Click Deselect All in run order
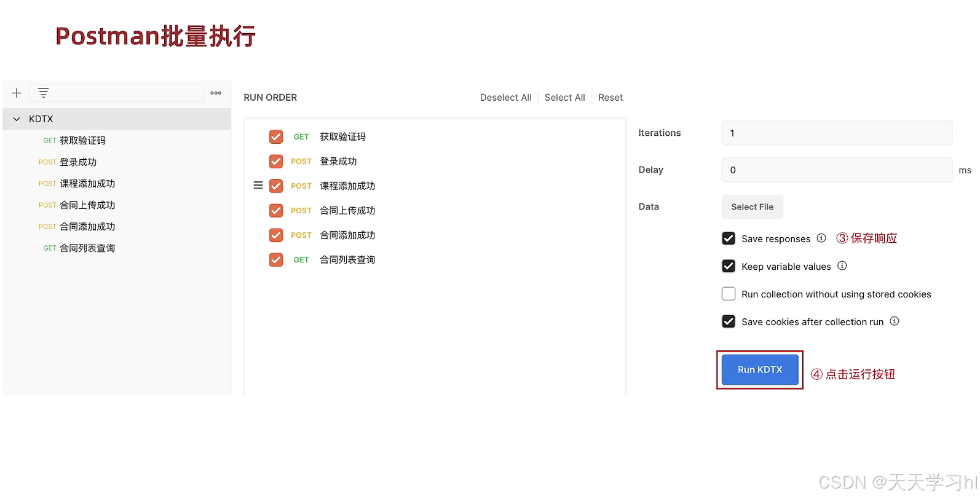 pyautogui.click(x=505, y=98)
